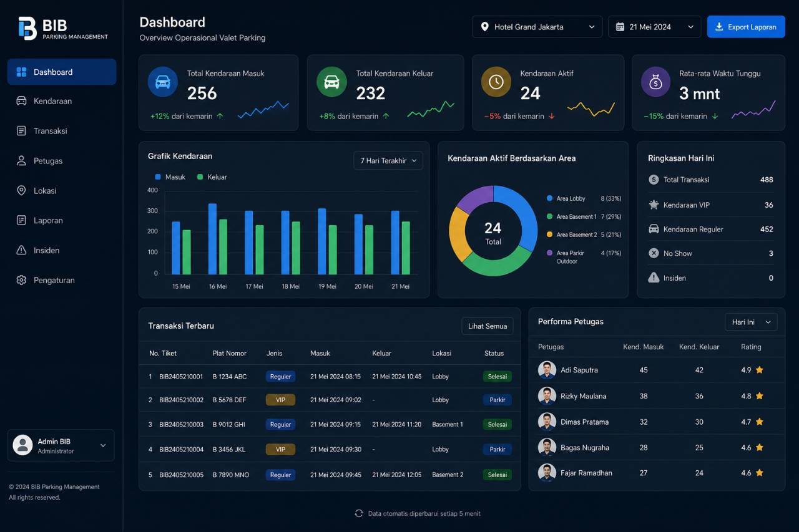This screenshot has height=532, width=799.
Task: Open the 7 Hari Terakhir range dropdown
Action: [388, 160]
